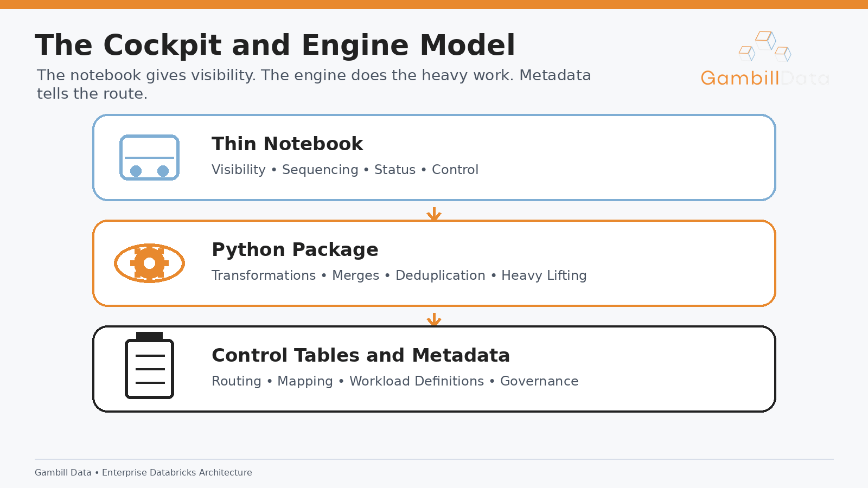868x488 pixels.
Task: Click the word Governance in bottom card
Action: tap(539, 381)
